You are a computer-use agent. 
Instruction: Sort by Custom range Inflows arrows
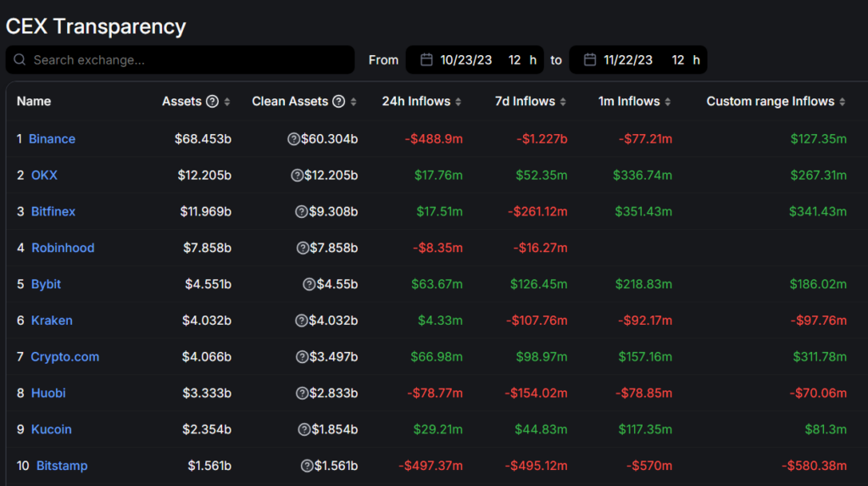tap(842, 102)
